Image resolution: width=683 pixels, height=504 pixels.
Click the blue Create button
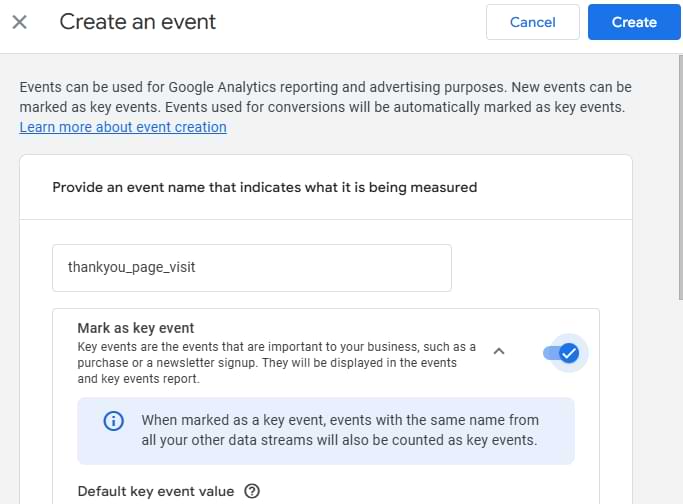tap(634, 22)
